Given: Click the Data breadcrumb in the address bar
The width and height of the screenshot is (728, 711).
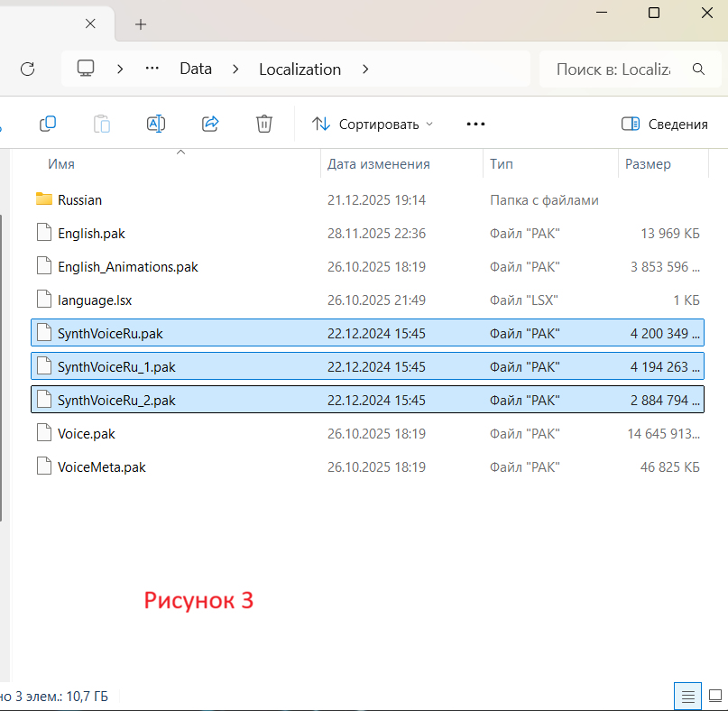Looking at the screenshot, I should 196,69.
